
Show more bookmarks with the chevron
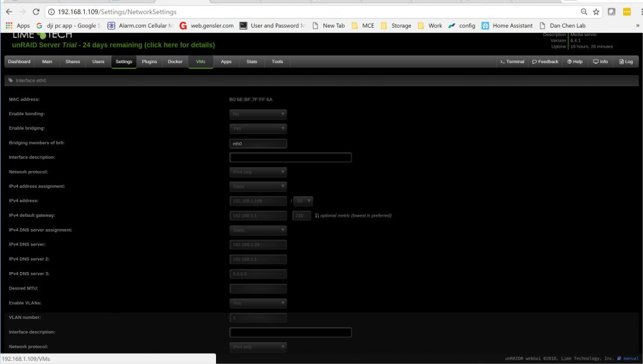point(638,26)
